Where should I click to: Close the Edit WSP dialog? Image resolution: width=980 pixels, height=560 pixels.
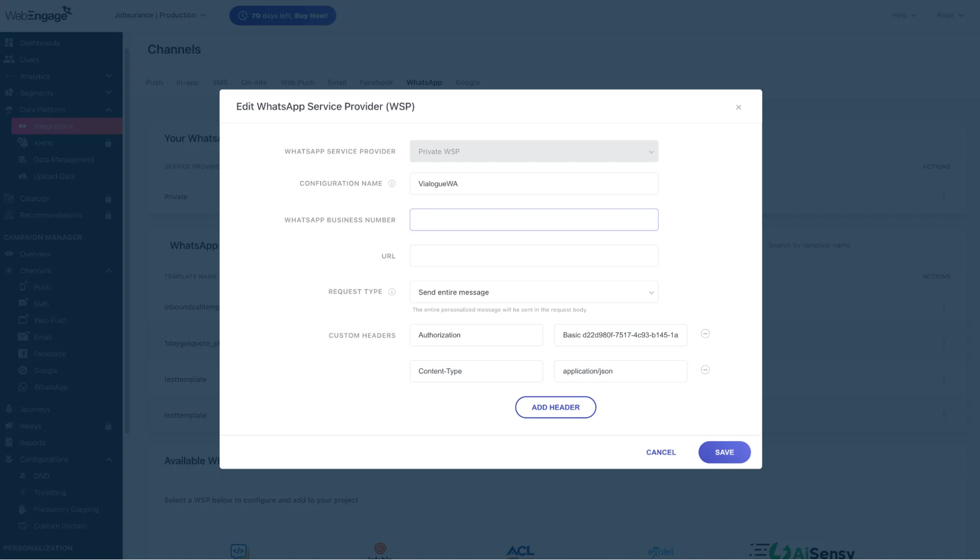point(738,107)
